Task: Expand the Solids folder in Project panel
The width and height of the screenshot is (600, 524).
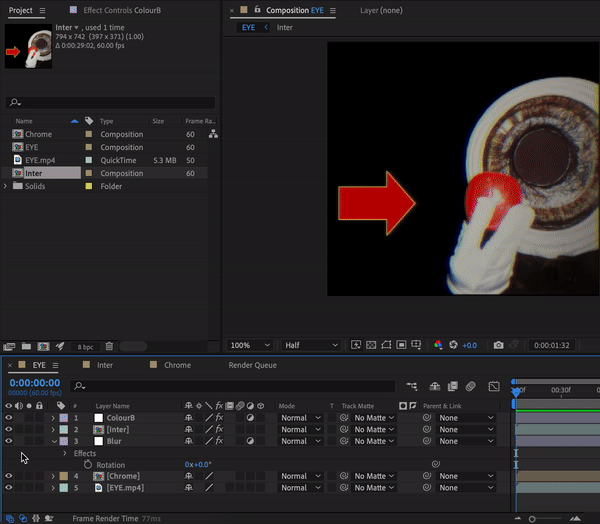Action: pos(6,186)
